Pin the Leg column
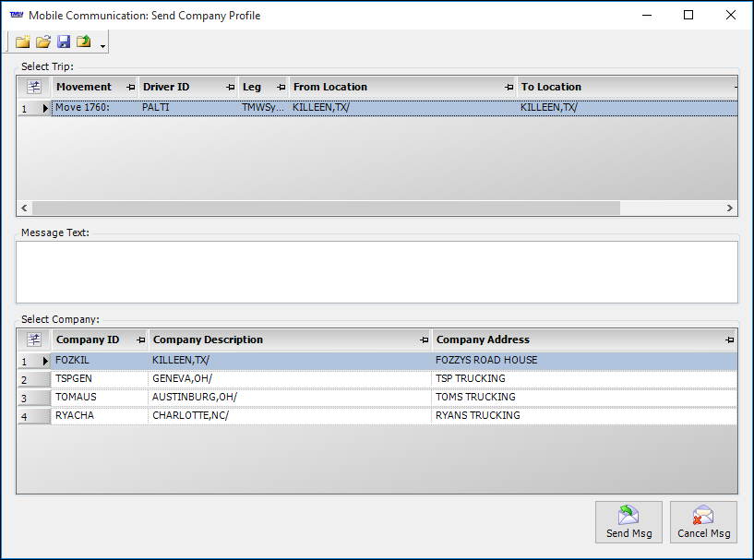The image size is (754, 560). tap(281, 88)
